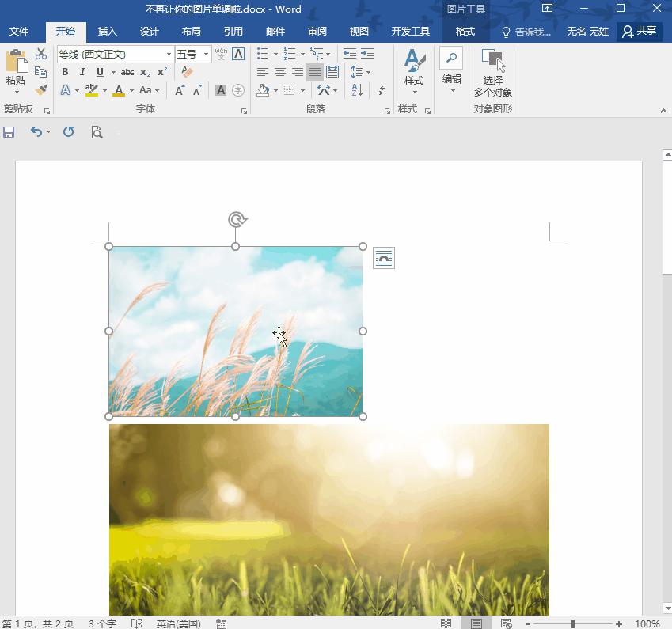The image size is (672, 629).
Task: Click the 选择多个对象 button
Action: [x=493, y=73]
